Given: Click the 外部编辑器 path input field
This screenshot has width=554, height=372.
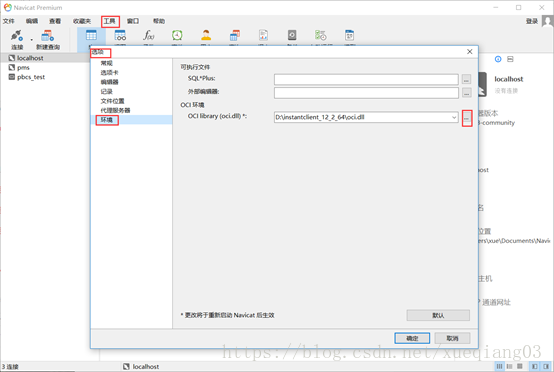Looking at the screenshot, I should [366, 93].
